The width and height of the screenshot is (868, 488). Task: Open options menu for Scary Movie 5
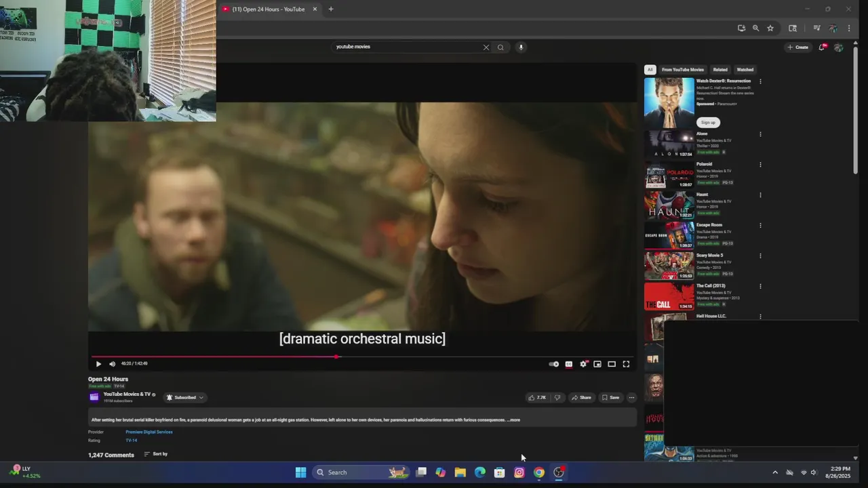[x=760, y=256]
